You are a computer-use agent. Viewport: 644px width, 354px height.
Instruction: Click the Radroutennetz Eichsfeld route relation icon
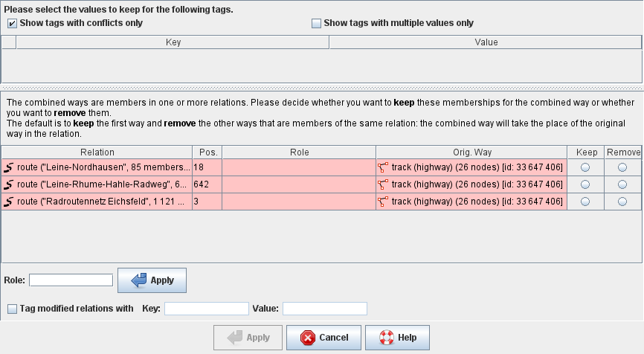pos(9,202)
